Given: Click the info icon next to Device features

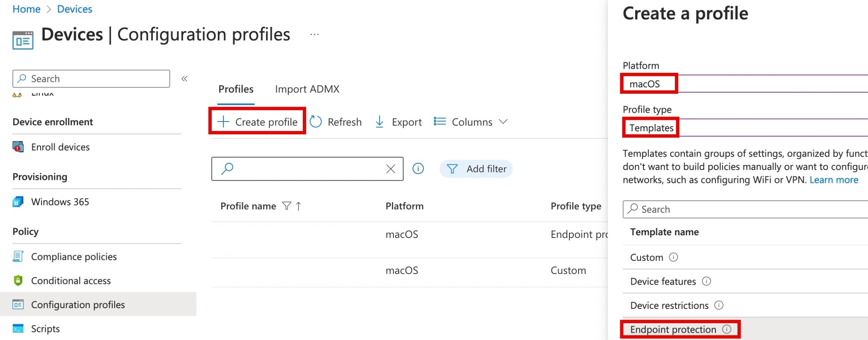Looking at the screenshot, I should pos(706,281).
